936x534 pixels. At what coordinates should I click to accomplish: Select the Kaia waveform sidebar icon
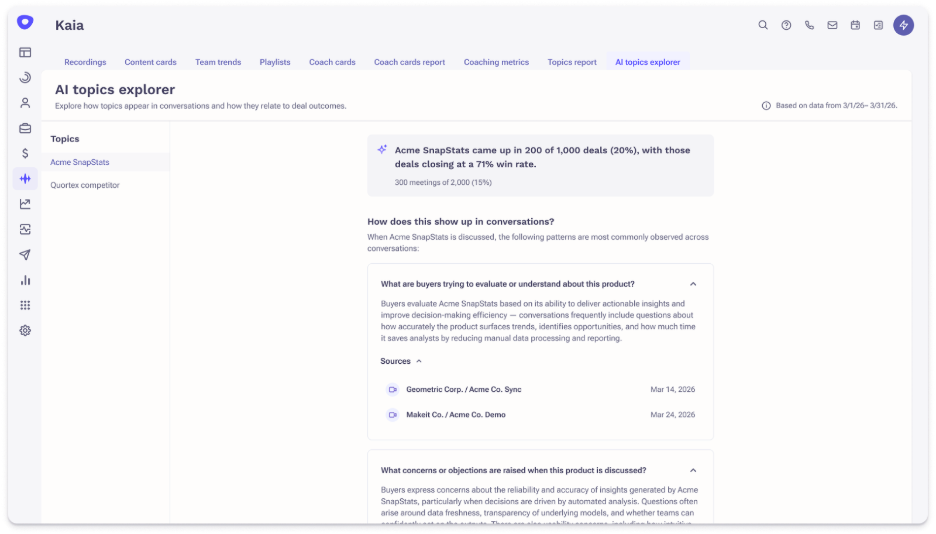[x=25, y=178]
